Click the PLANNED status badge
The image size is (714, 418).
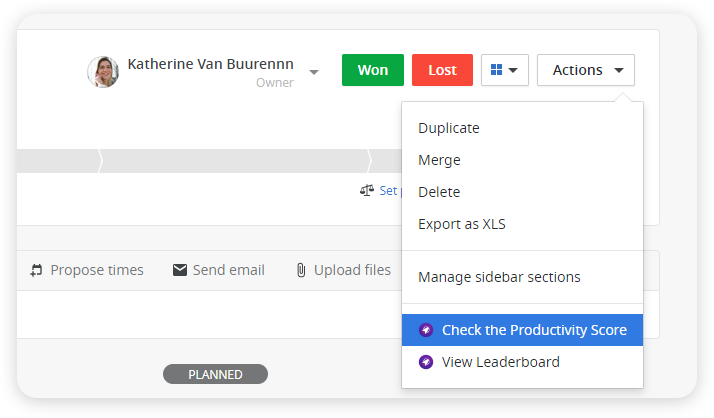[x=215, y=374]
